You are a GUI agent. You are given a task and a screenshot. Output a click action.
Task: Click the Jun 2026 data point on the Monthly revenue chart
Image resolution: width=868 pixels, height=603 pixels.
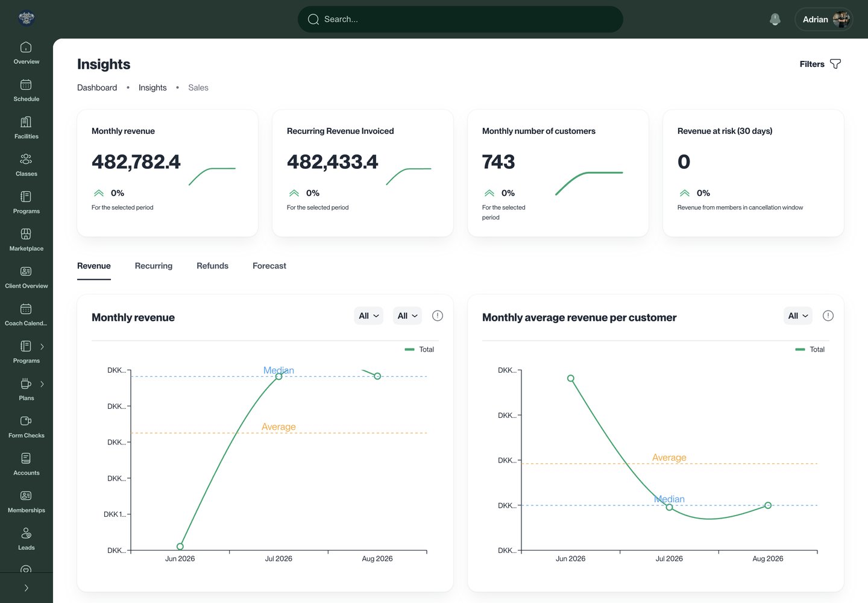[180, 546]
